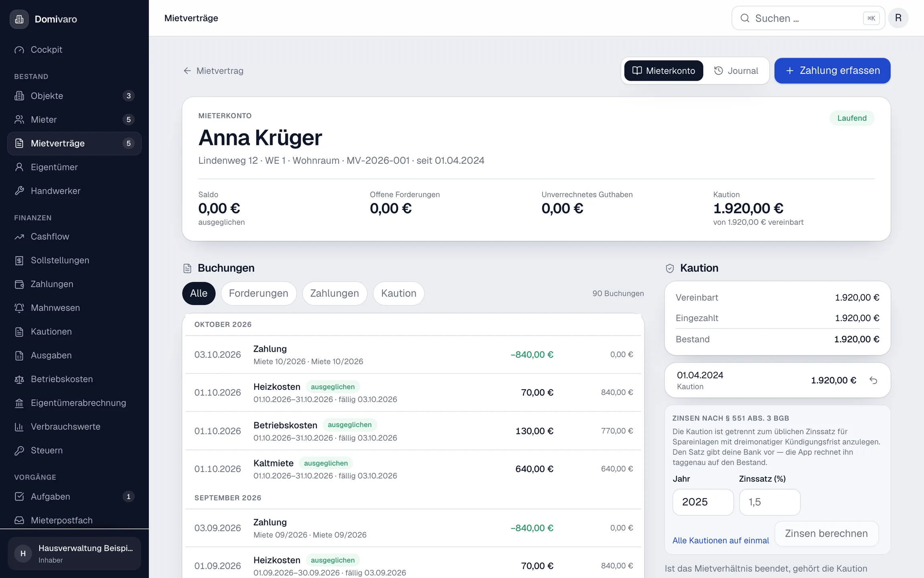
Task: Click the Jahr input showing 2025
Action: point(703,502)
